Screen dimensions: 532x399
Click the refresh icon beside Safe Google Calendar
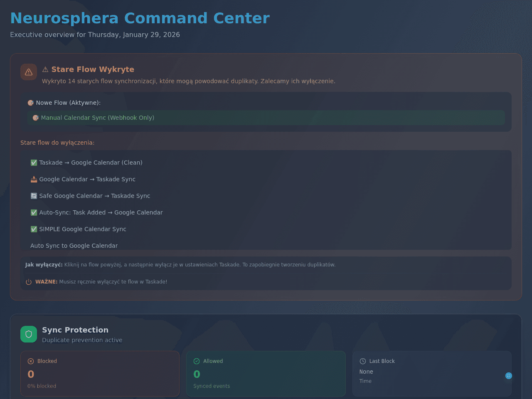tap(34, 196)
